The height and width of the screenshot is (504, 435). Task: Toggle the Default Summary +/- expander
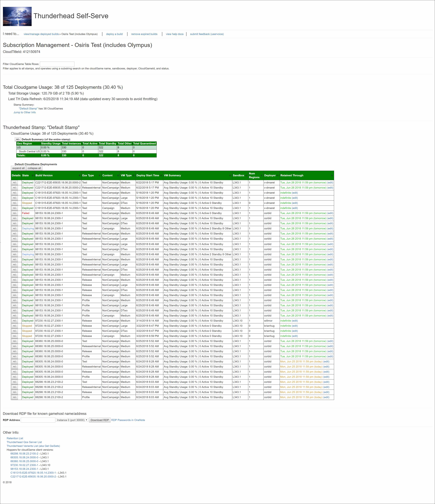click(x=18, y=139)
